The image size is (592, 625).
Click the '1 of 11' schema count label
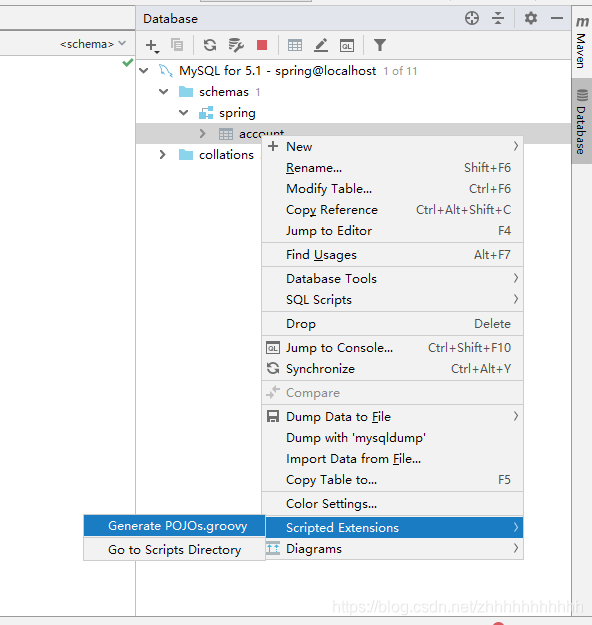[x=400, y=71]
